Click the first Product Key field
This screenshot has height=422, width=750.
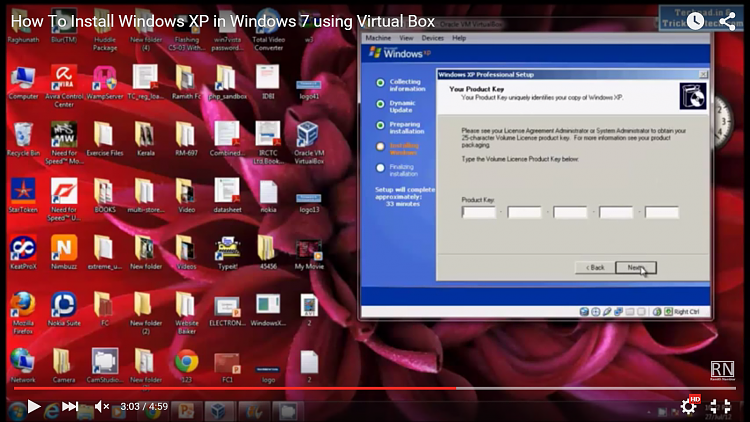(x=479, y=212)
